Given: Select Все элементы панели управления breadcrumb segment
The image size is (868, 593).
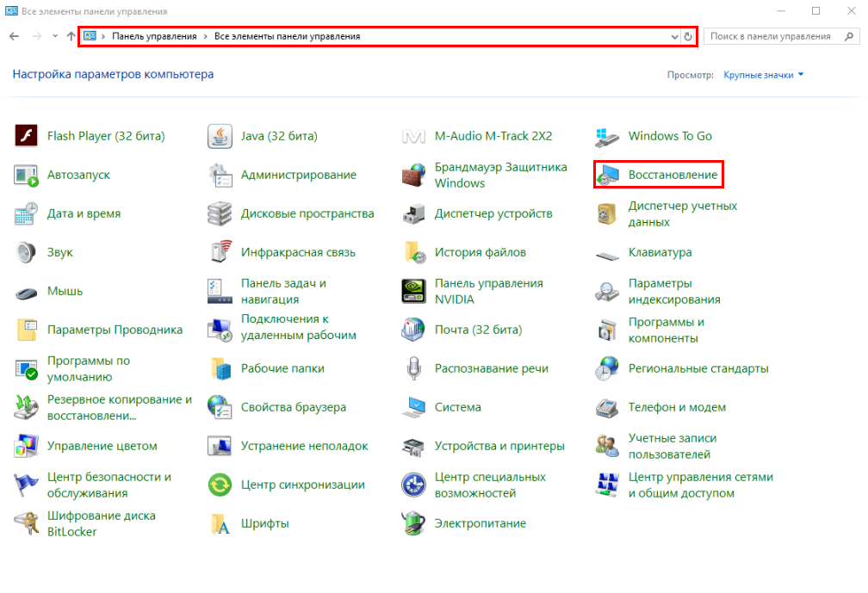Looking at the screenshot, I should click(x=287, y=37).
